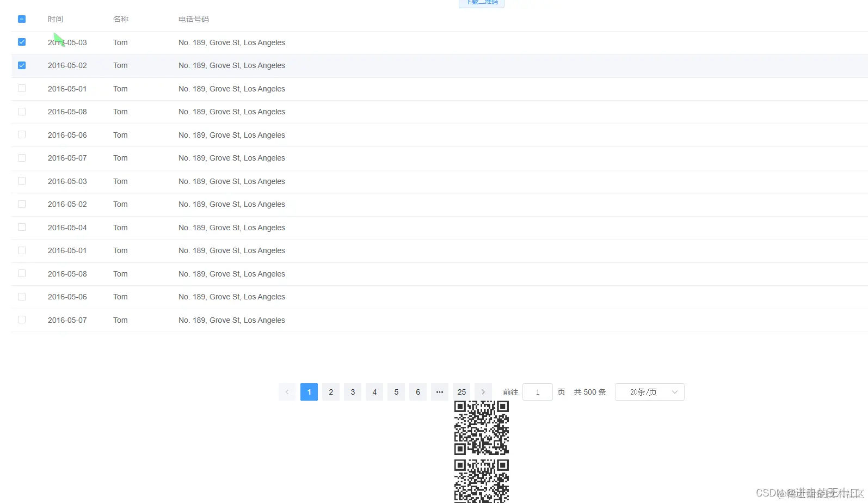Select page 1 in the pagination
868x503 pixels.
[309, 392]
